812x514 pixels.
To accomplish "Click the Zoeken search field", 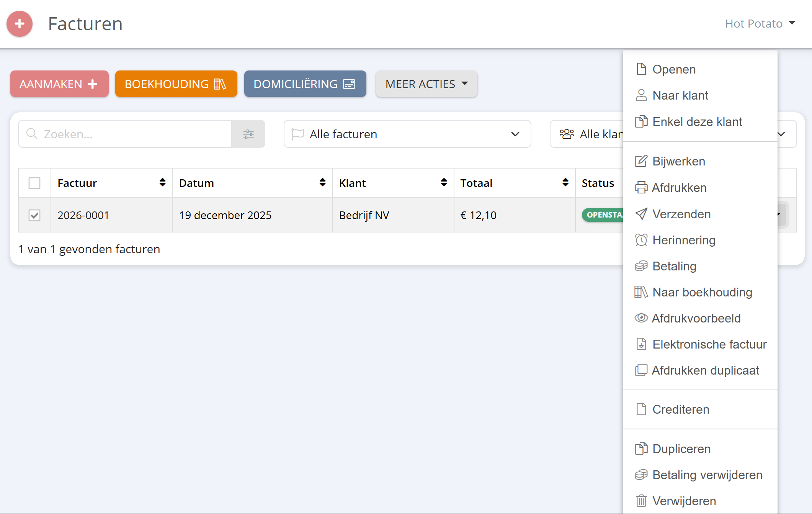I will 134,134.
